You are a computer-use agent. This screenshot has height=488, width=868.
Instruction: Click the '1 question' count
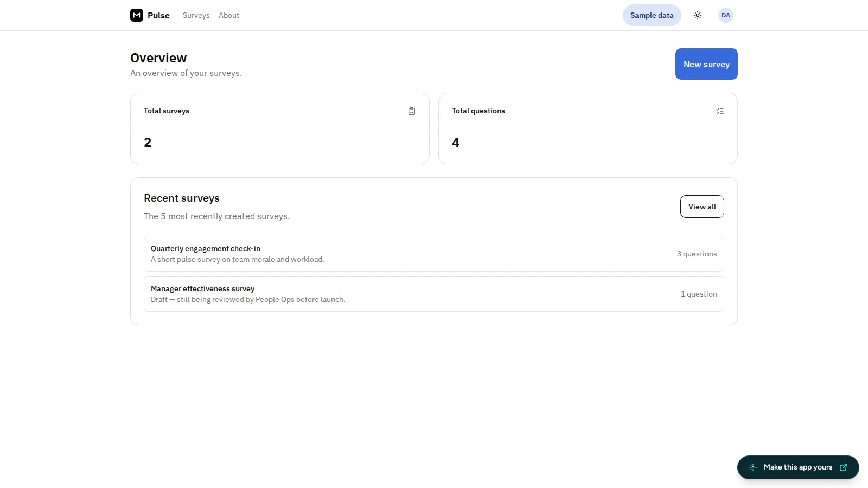699,294
